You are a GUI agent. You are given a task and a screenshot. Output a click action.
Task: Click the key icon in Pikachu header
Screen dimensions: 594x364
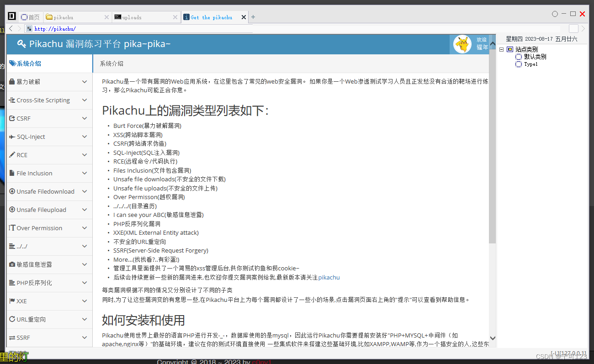21,44
